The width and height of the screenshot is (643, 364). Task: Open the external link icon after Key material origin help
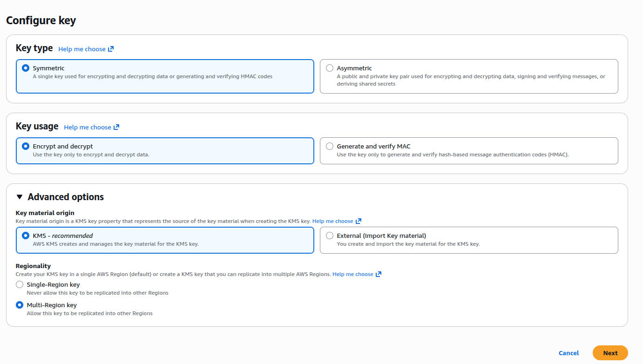tap(359, 221)
